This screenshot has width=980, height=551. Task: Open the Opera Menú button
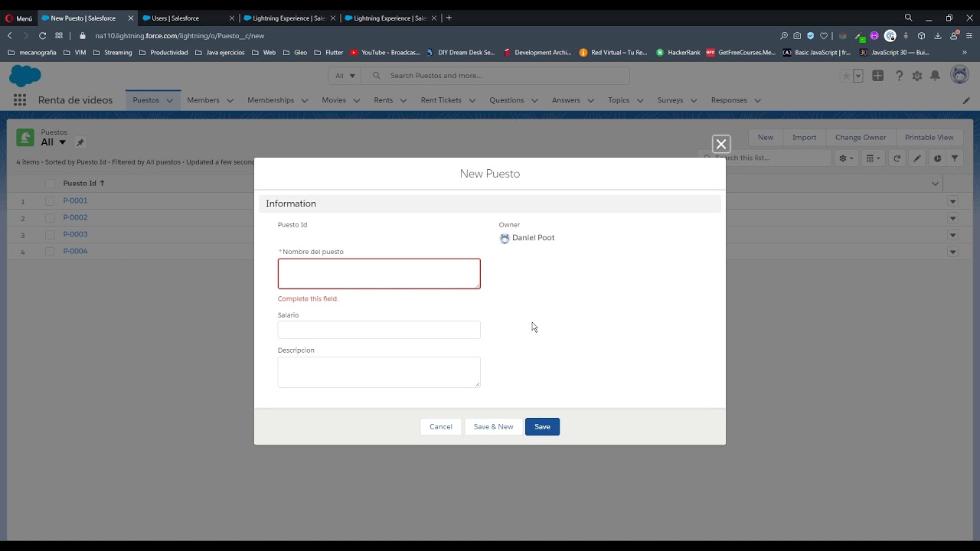click(x=19, y=18)
